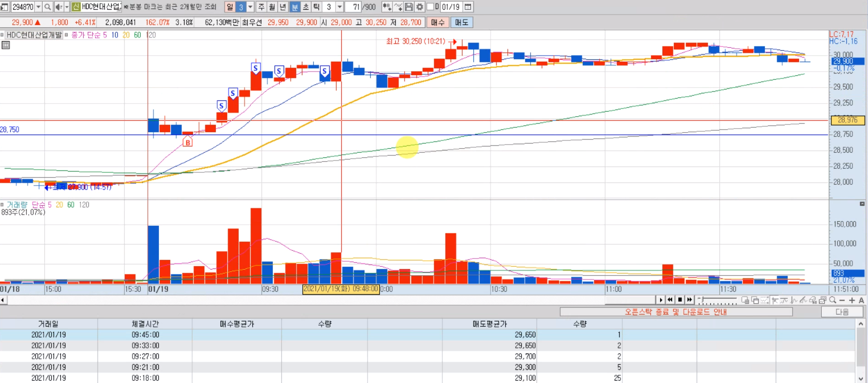Select the table row with time 09:45:00
This screenshot has height=383, width=868.
point(427,335)
